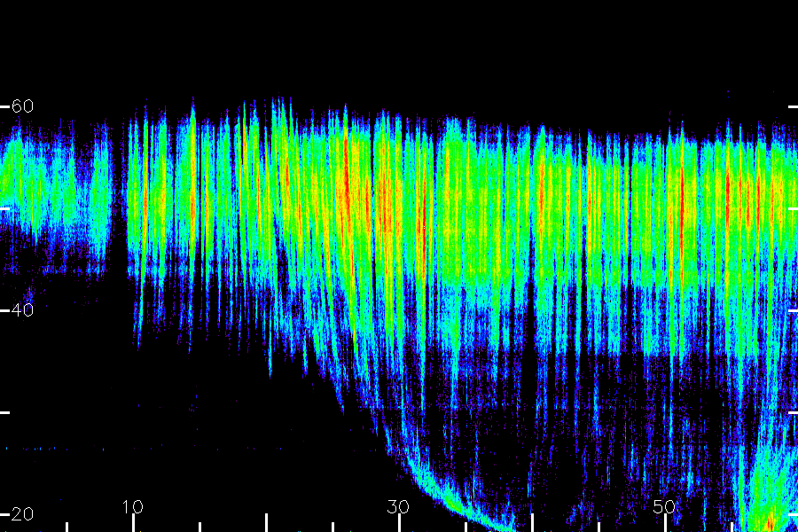Click the "20" label on the vertical axis
The width and height of the screenshot is (798, 532).
coord(22,514)
